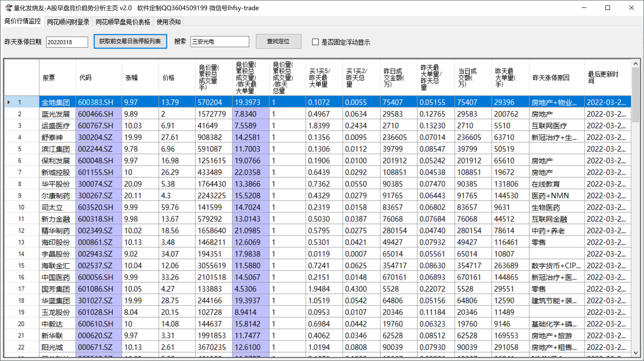Click the 买1买5/昨天最大单量 header

tap(324, 78)
